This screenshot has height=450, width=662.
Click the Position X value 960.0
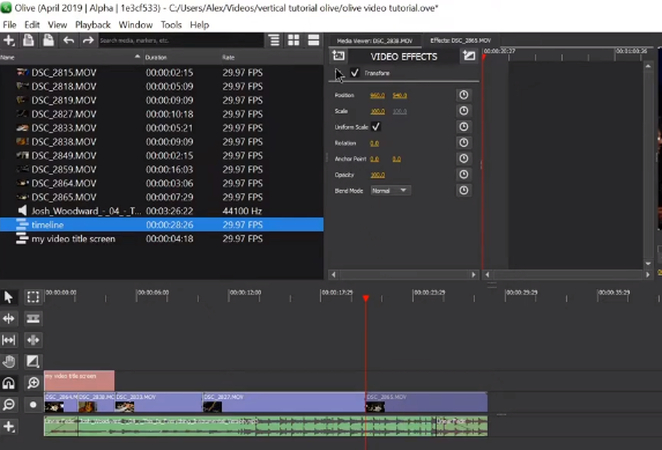(377, 95)
